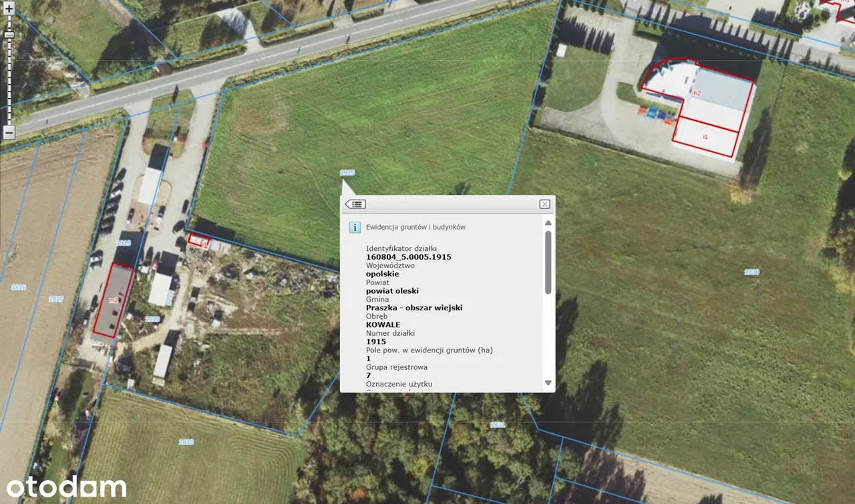The width and height of the screenshot is (855, 504).
Task: Click the zoom slider handle
Action: coord(9,34)
